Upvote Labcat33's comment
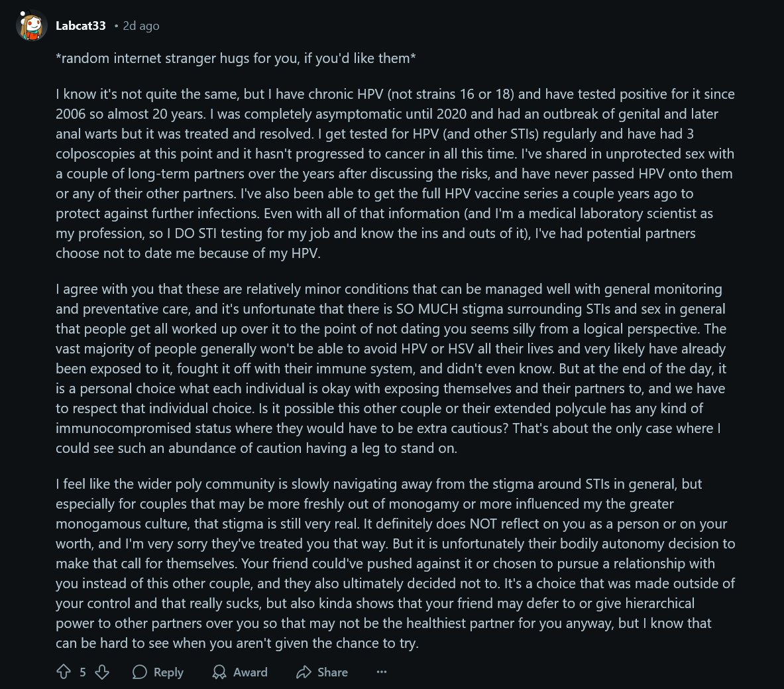Viewport: 784px width, 689px height. click(x=64, y=672)
